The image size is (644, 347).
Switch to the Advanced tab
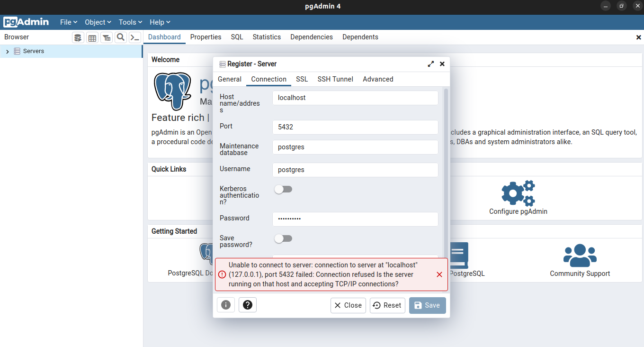coord(378,79)
